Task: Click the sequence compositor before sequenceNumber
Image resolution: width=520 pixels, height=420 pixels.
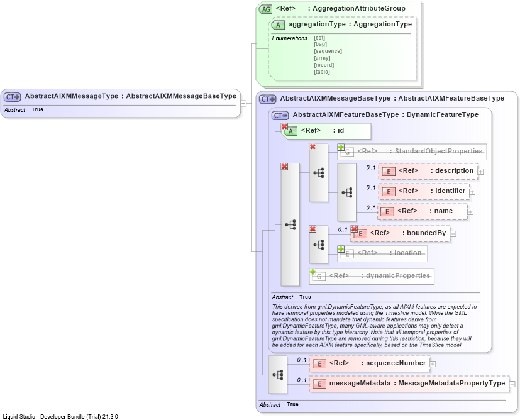Action: tap(277, 375)
